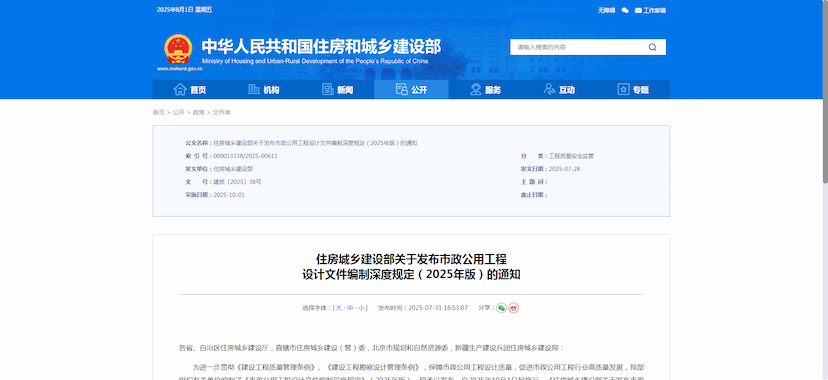
Task: Click issuing unit value 住房城乡建设部
Action: coord(233,169)
